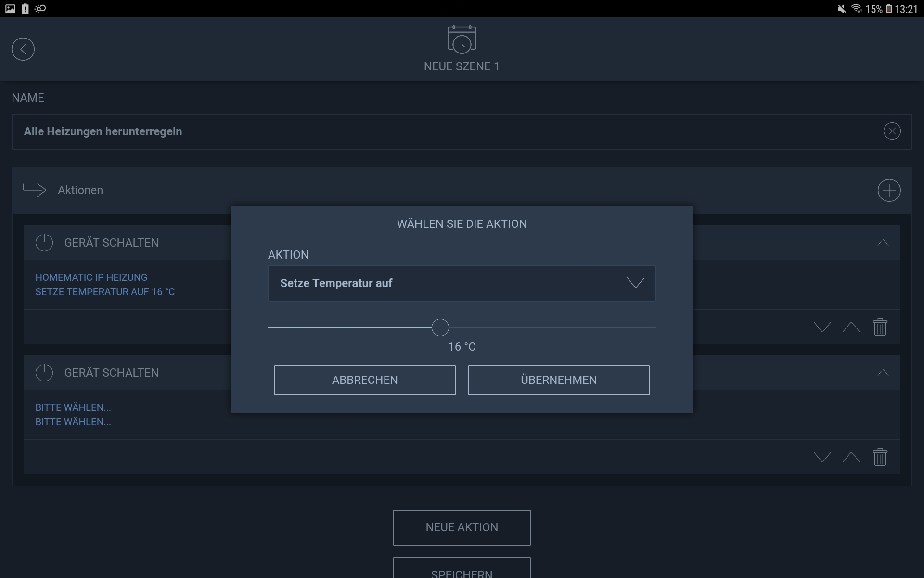Click the scene calendar clock icon
The width and height of the screenshot is (924, 578).
pyautogui.click(x=462, y=40)
